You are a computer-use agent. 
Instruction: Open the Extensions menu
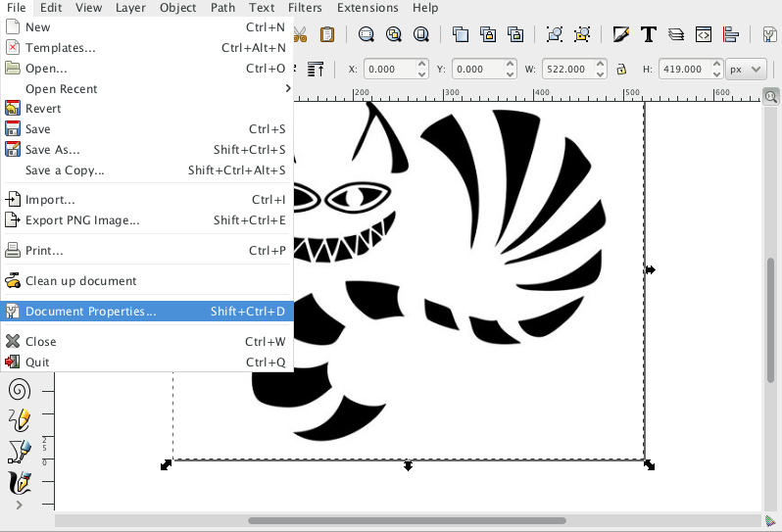[x=367, y=8]
